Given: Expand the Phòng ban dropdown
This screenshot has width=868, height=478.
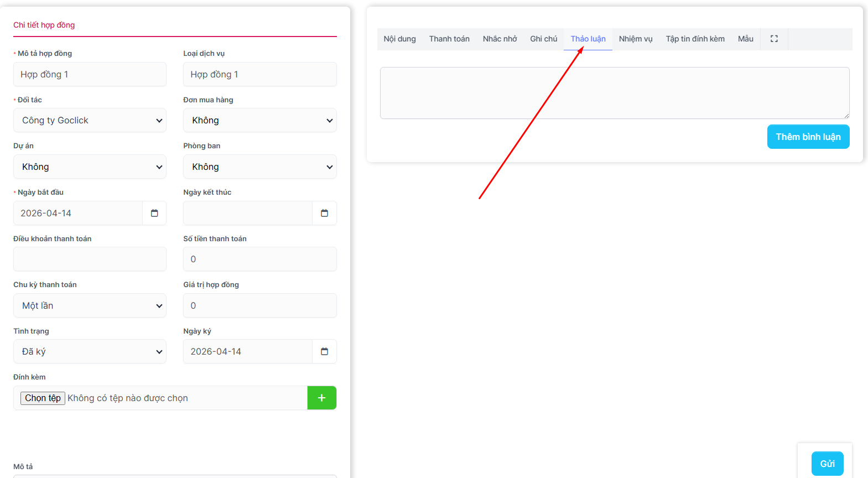Looking at the screenshot, I should coord(259,167).
